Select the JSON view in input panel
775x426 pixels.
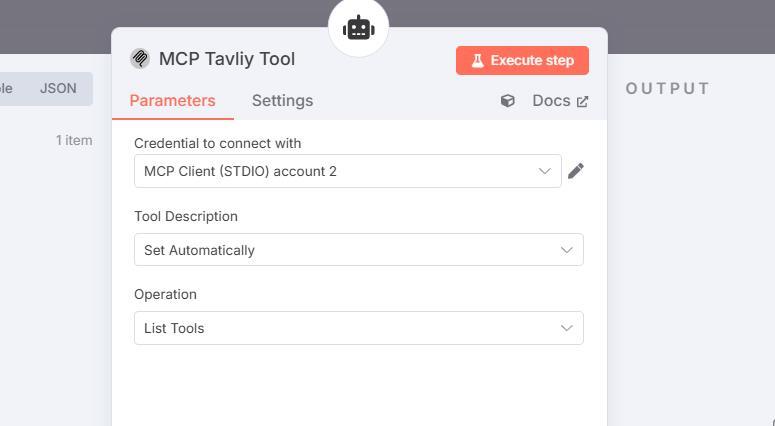click(x=58, y=88)
